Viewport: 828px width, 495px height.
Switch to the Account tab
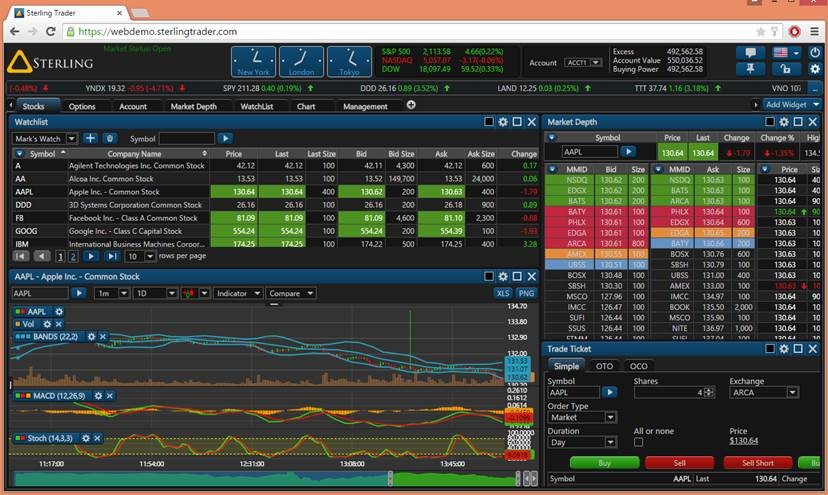[x=133, y=106]
